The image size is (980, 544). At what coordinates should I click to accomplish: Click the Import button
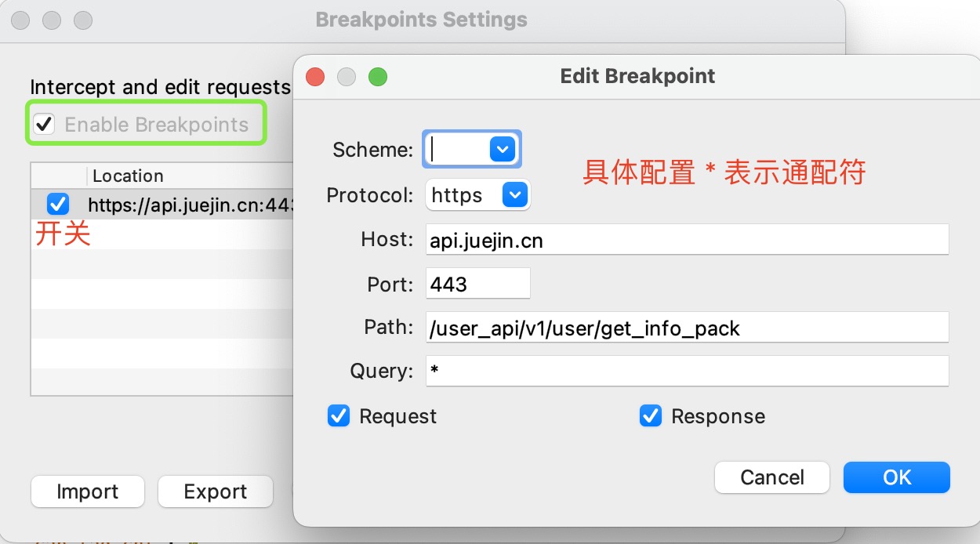click(x=88, y=491)
